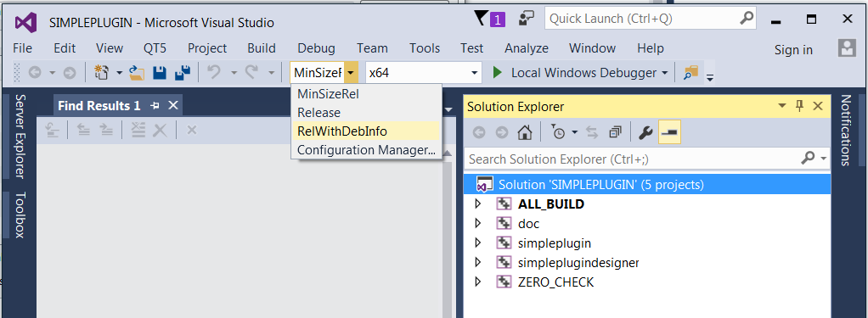Viewport: 868px width, 318px height.
Task: Open the New Project dropdown arrow
Action: 119,72
